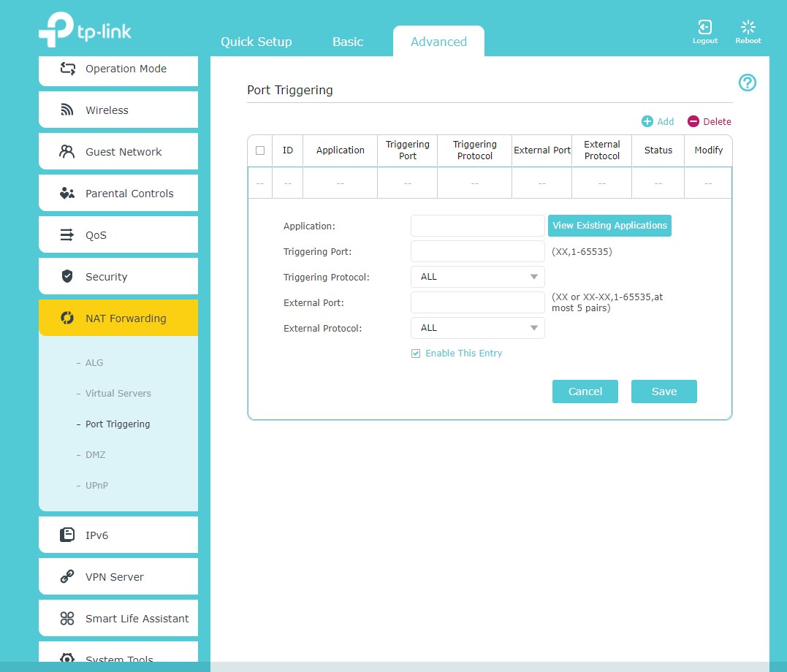The height and width of the screenshot is (672, 787).
Task: Click the plus icon beside Add
Action: pyautogui.click(x=647, y=121)
